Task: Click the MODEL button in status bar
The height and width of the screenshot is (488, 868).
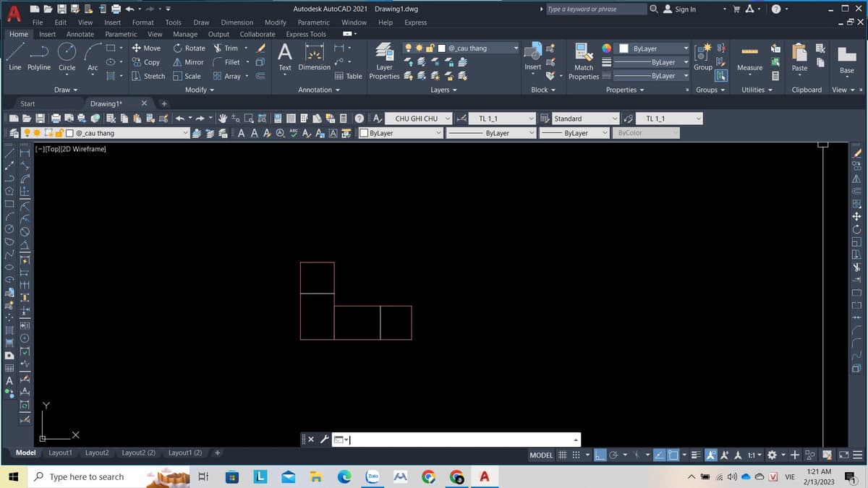Action: tap(541, 455)
